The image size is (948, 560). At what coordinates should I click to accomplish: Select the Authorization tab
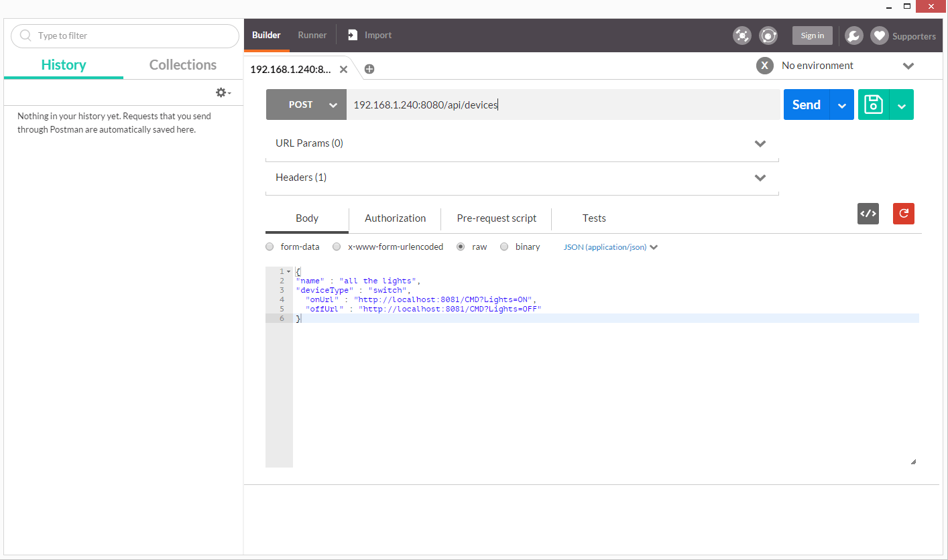tap(395, 218)
